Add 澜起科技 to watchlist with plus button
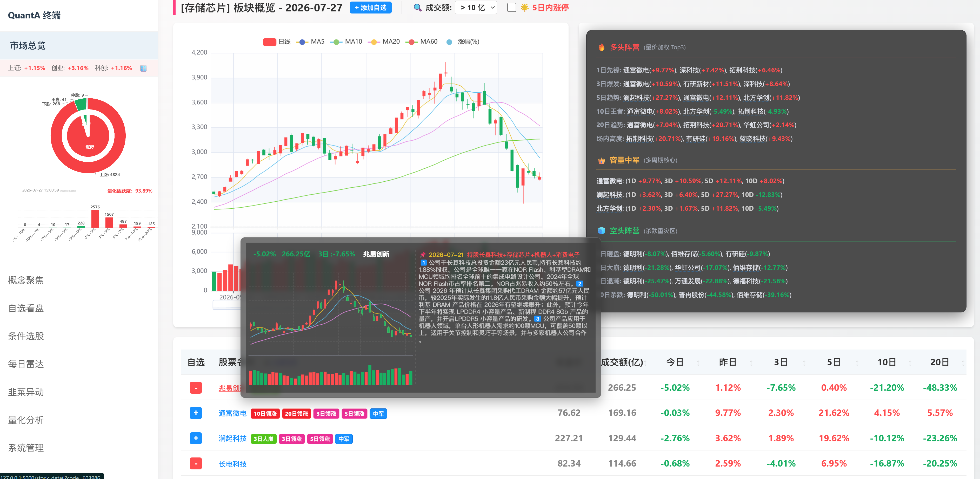 point(196,438)
